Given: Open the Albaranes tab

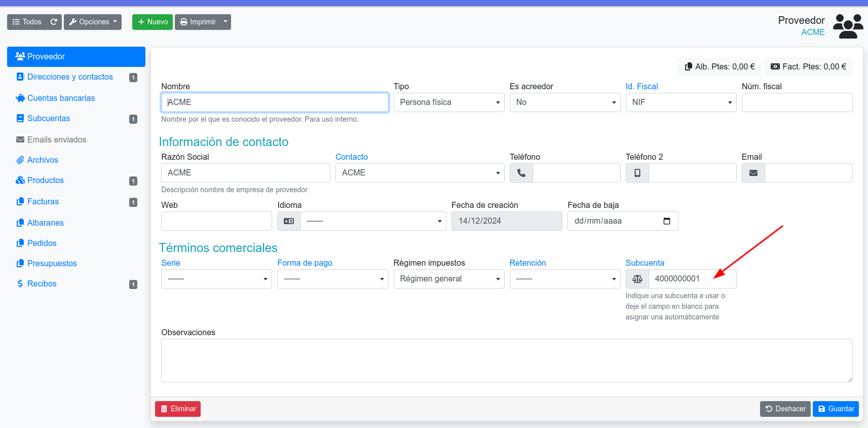Looking at the screenshot, I should 76,223.
